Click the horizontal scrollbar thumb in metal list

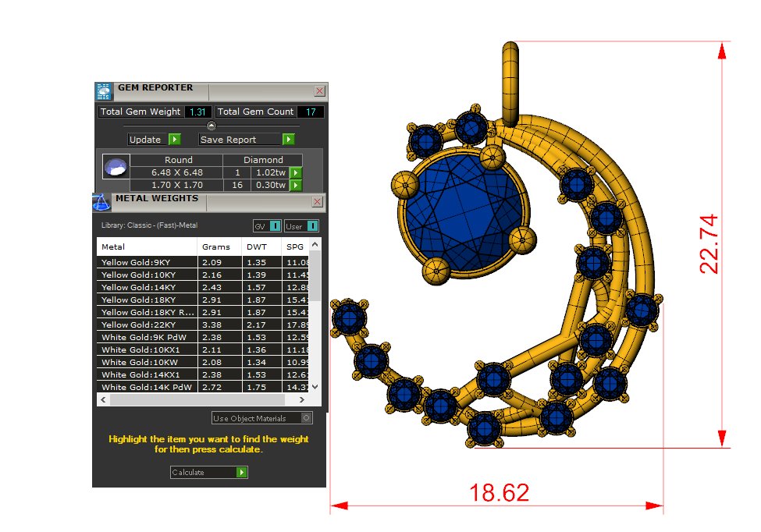coord(197,399)
